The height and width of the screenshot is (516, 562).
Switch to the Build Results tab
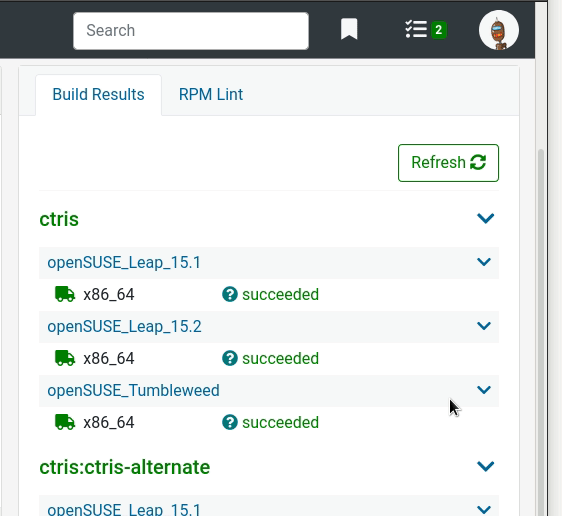pos(98,95)
